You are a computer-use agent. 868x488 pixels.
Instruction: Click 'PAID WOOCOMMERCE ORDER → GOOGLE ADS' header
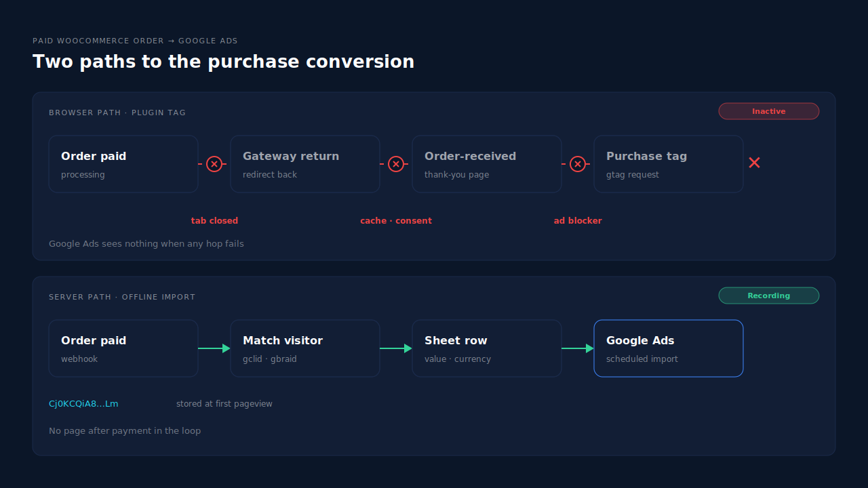coord(135,41)
